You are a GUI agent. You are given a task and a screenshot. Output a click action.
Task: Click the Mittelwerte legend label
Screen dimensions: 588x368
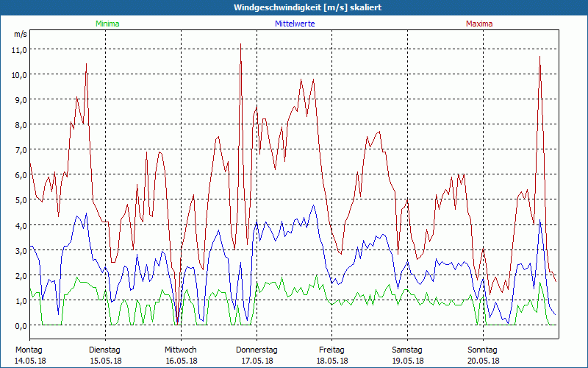[294, 24]
